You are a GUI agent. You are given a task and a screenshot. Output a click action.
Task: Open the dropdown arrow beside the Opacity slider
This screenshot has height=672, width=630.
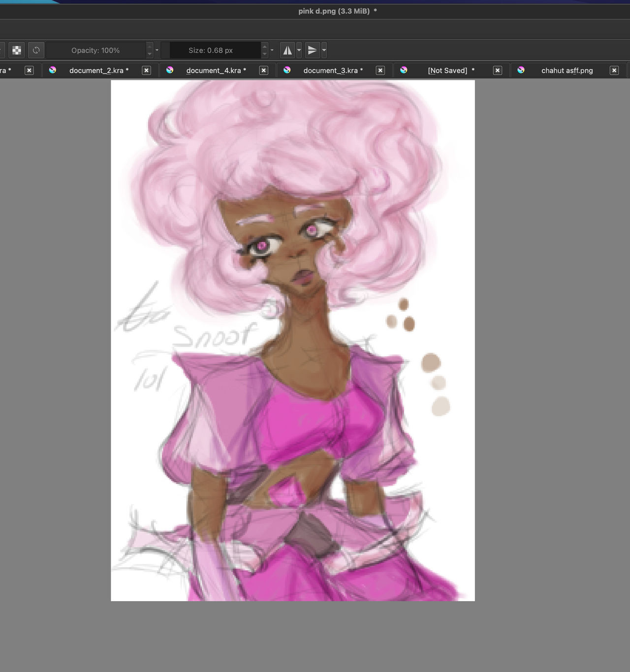(157, 50)
